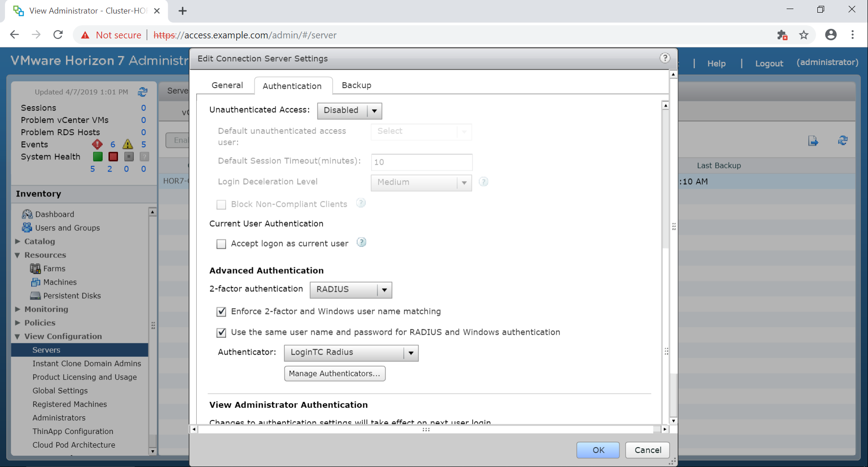Viewport: 868px width, 467px height.
Task: Click the export icon above Last Backup
Action: pos(813,141)
